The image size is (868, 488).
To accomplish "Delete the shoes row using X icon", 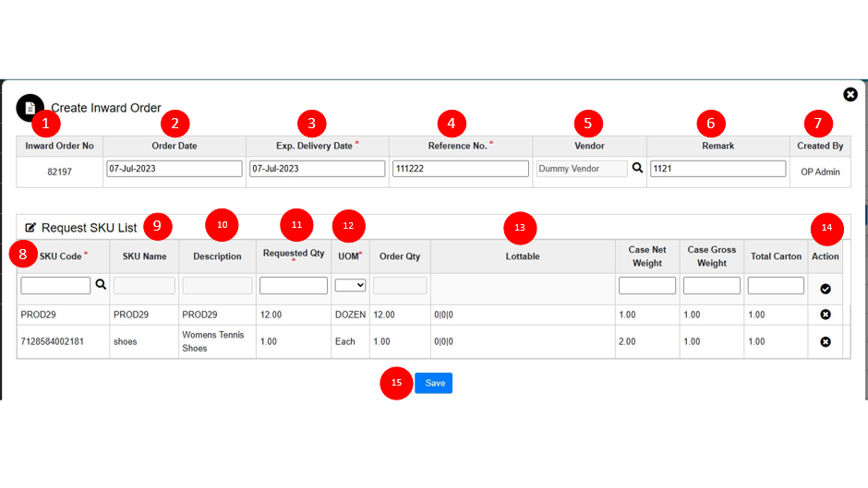I will (826, 341).
